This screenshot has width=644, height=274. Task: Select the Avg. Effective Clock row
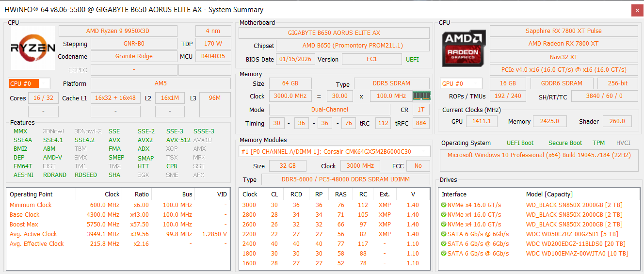pyautogui.click(x=118, y=243)
